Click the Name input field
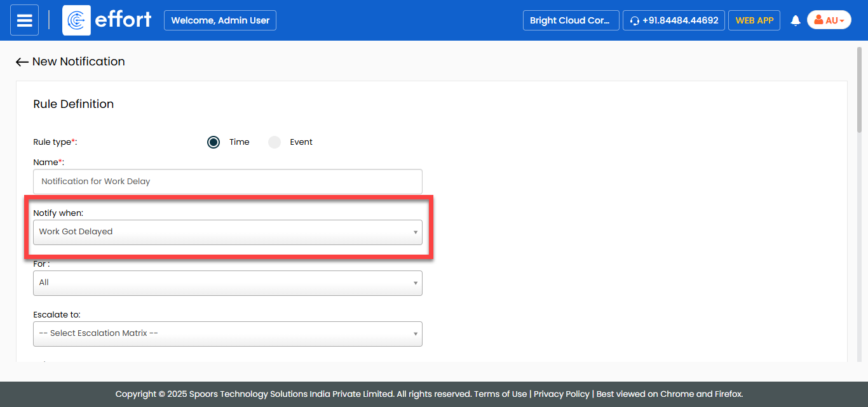868x407 pixels. pyautogui.click(x=227, y=182)
